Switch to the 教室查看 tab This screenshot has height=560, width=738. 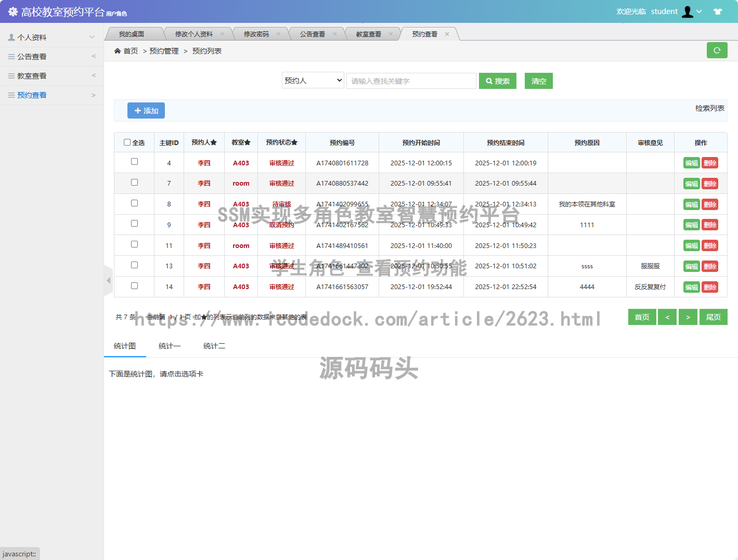pos(368,34)
